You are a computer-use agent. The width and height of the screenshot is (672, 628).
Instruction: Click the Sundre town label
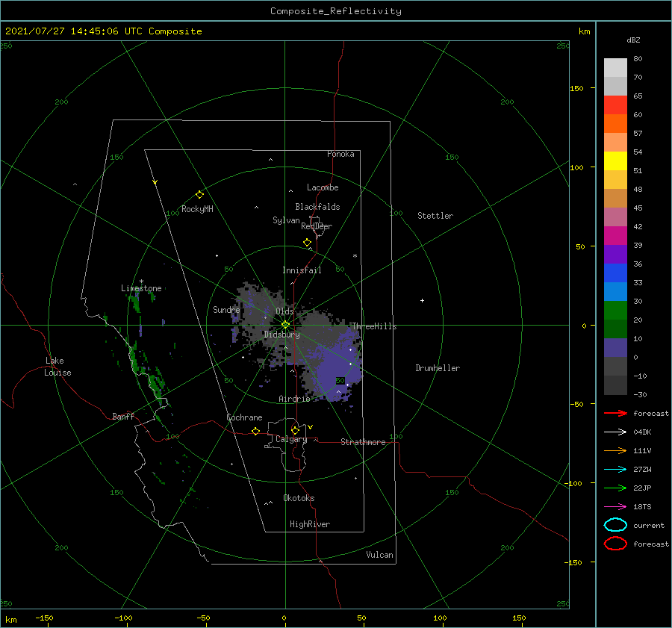pos(226,310)
